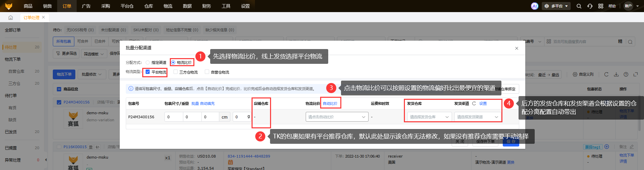Toggle the select-all checkbox beside 商品信息
The image size is (644, 170).
tap(59, 89)
